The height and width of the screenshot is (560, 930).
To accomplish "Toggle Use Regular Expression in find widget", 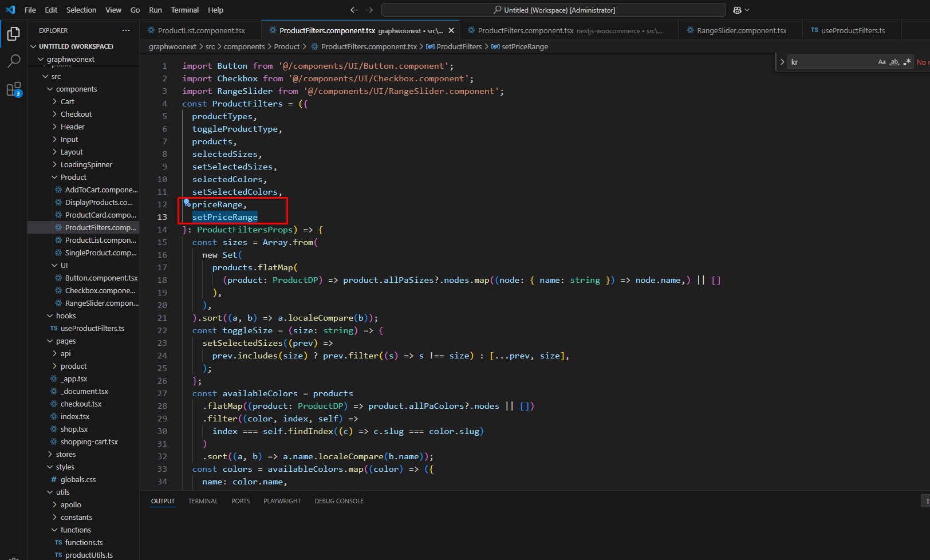I will [x=907, y=62].
